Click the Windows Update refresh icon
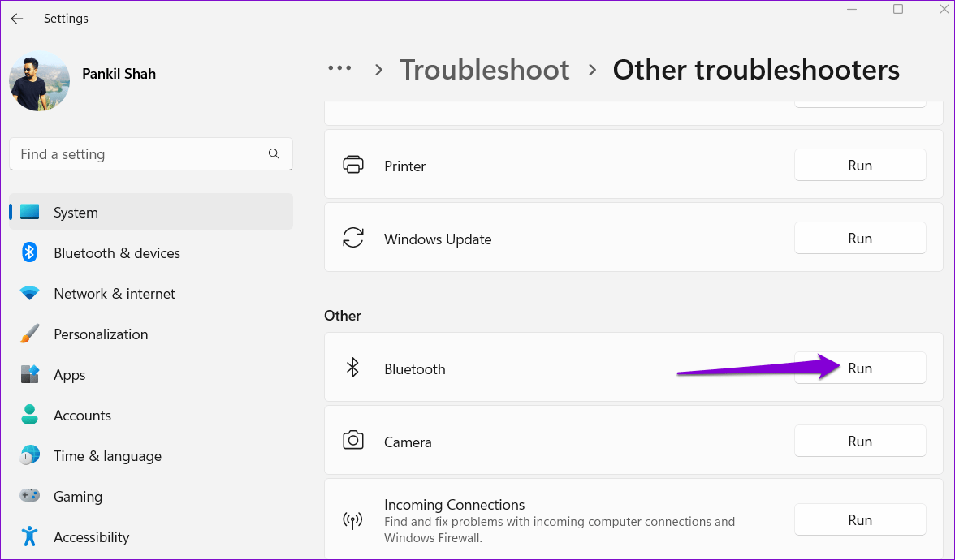Screen dimensions: 955x560 pos(353,237)
